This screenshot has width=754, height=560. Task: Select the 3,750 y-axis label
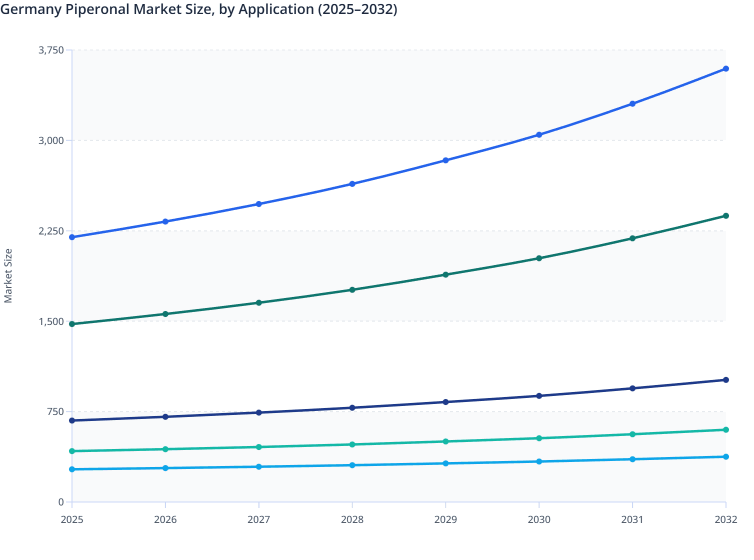tap(51, 50)
